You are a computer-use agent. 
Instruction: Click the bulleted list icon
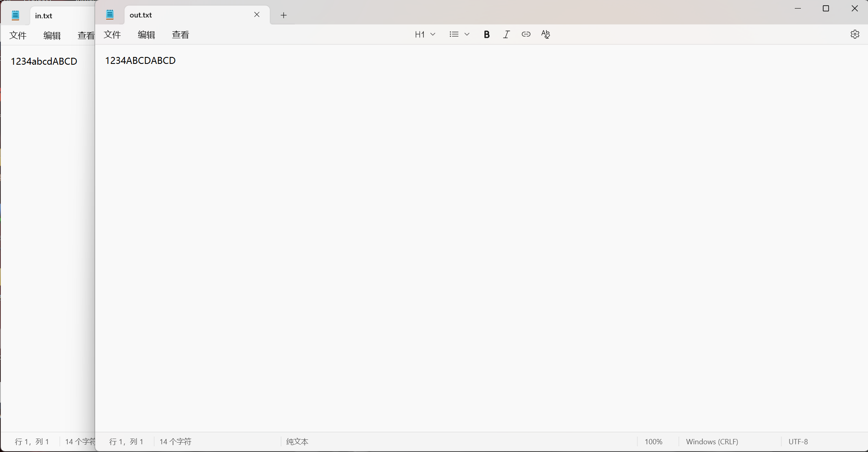pyautogui.click(x=454, y=35)
